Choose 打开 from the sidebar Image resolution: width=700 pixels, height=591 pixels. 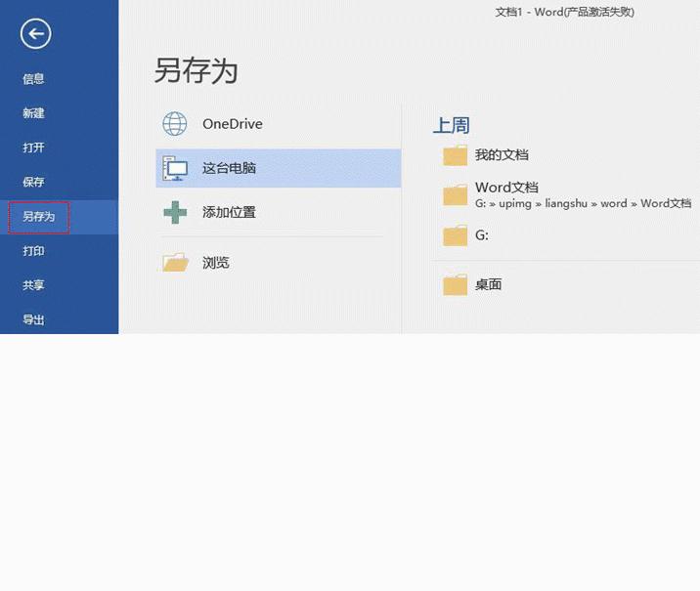click(33, 148)
